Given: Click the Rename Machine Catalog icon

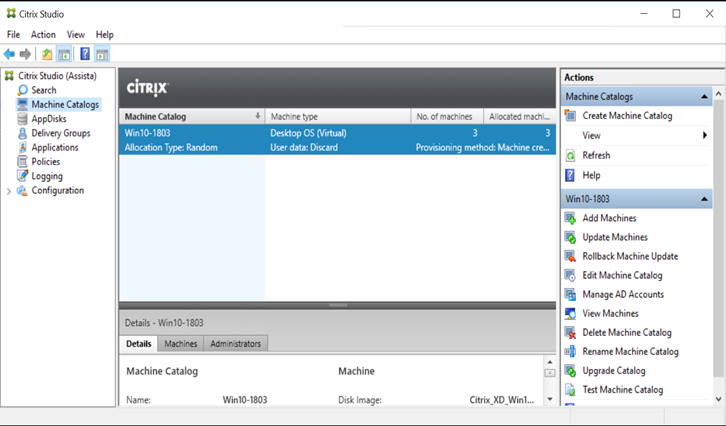Looking at the screenshot, I should pos(570,351).
